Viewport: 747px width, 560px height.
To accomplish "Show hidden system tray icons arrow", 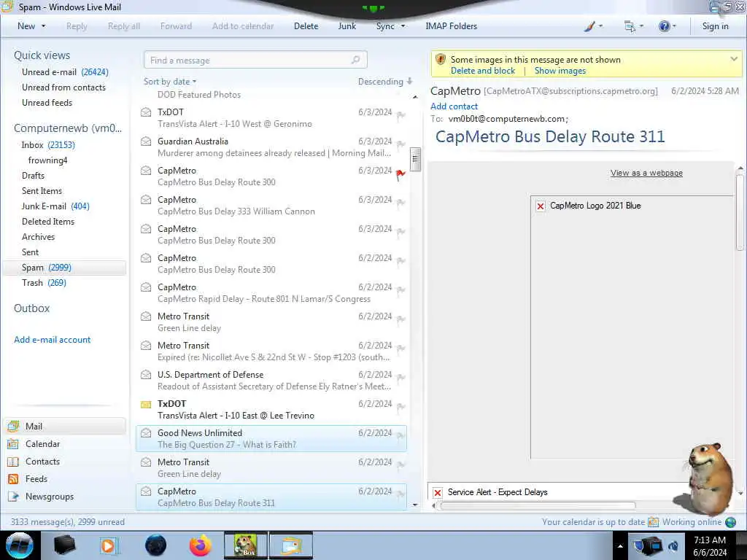I will [x=620, y=546].
